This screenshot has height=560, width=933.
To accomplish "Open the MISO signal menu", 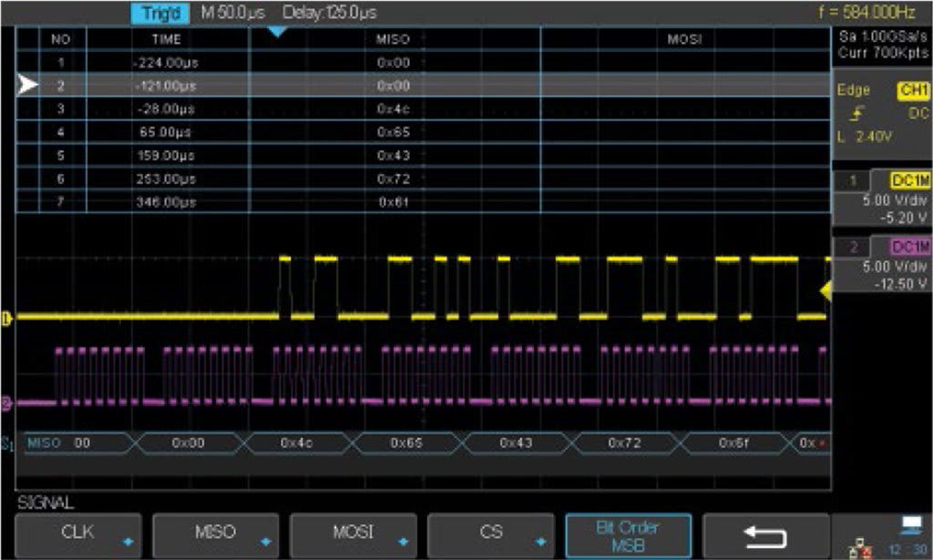I will point(215,535).
